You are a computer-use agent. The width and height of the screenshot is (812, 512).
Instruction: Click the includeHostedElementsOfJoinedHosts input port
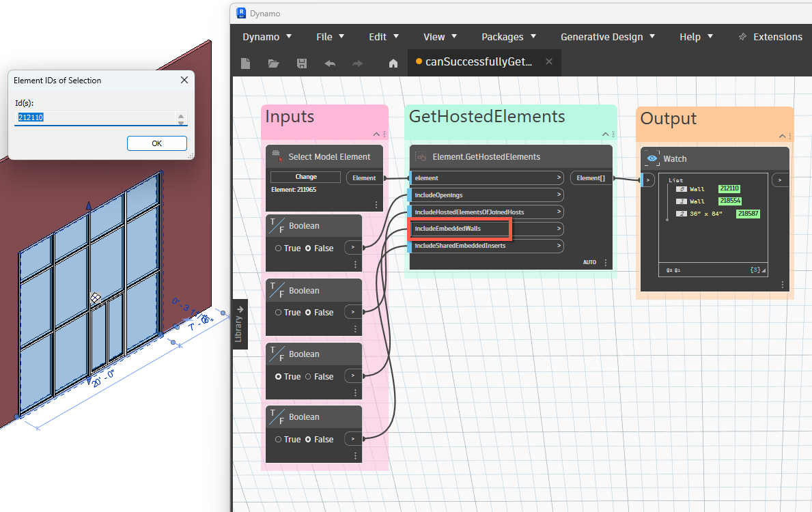coord(486,212)
